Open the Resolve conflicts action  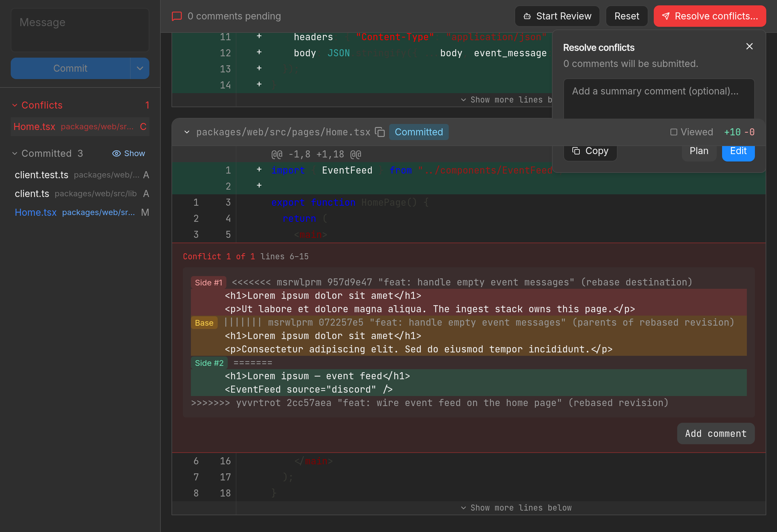[710, 16]
